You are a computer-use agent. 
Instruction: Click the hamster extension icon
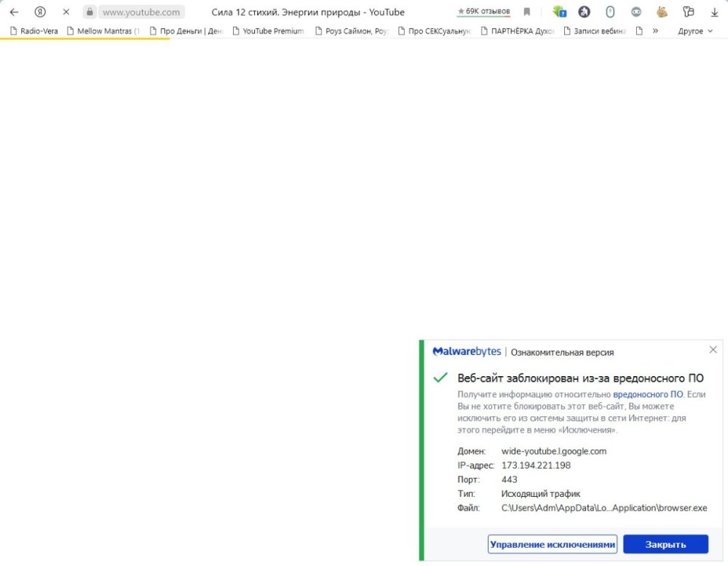(662, 12)
